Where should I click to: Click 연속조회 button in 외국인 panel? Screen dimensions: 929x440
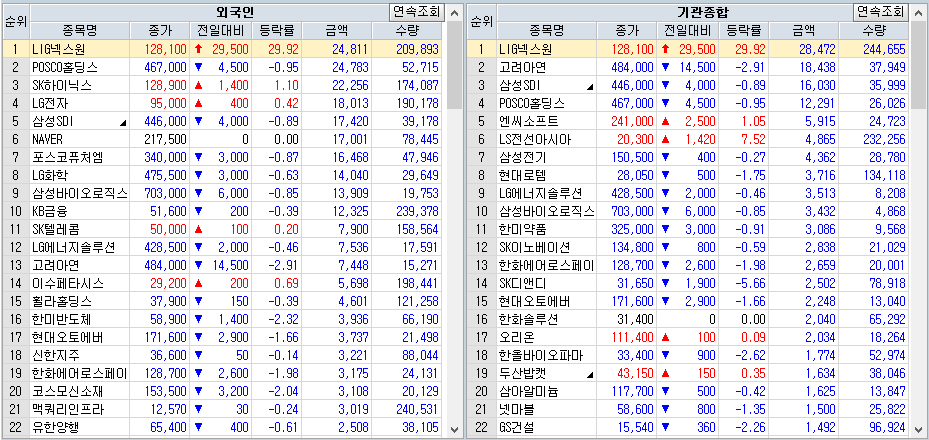click(x=416, y=11)
